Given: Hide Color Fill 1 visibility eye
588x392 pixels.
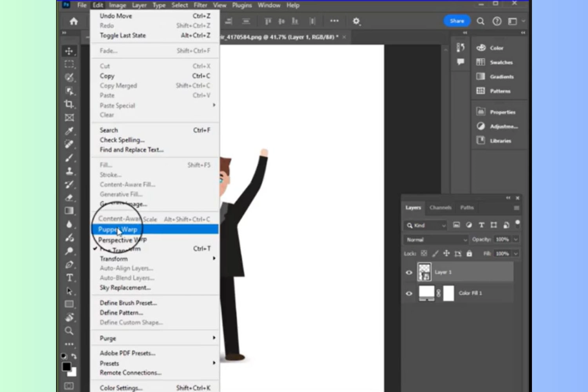Looking at the screenshot, I should [409, 293].
